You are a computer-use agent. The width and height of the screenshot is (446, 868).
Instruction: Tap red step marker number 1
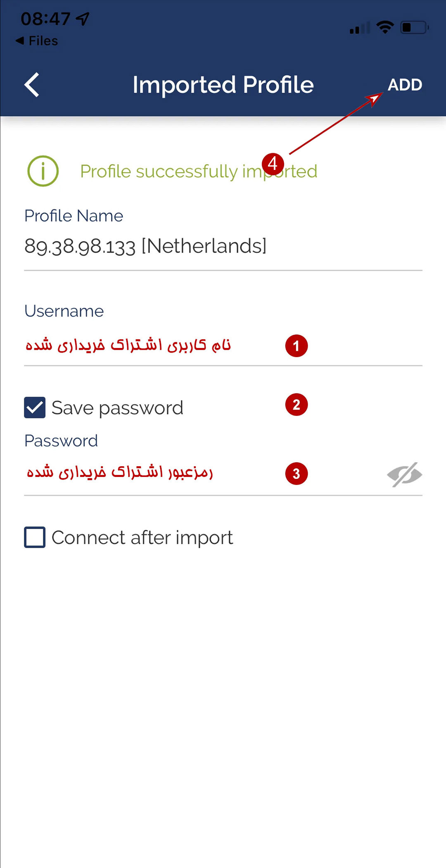pyautogui.click(x=297, y=346)
